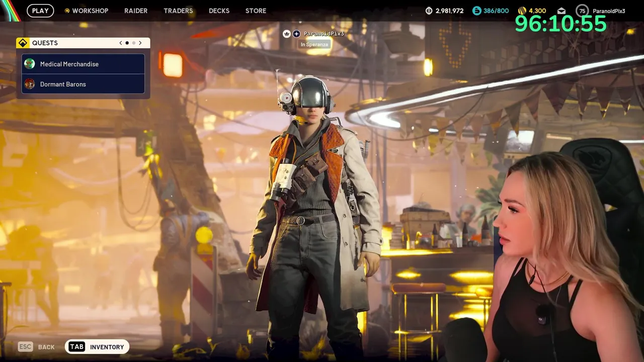Click the blue stash capacity icon
The image size is (644, 362).
(477, 11)
